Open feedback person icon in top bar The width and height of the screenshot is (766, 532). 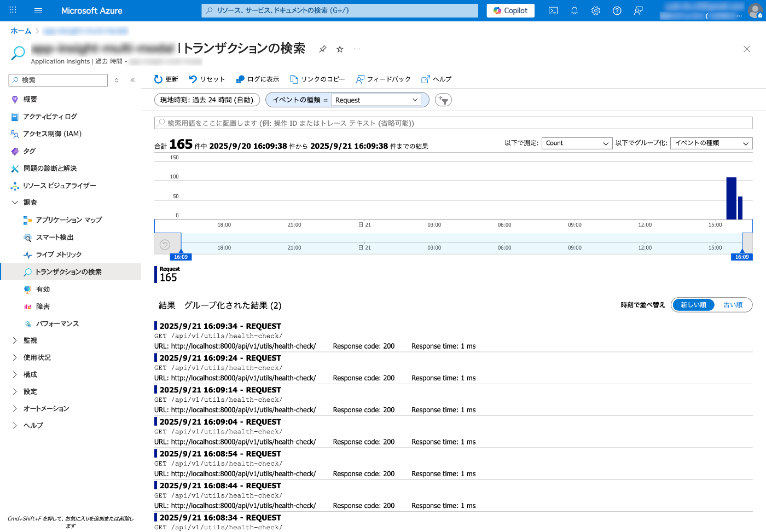click(x=639, y=10)
